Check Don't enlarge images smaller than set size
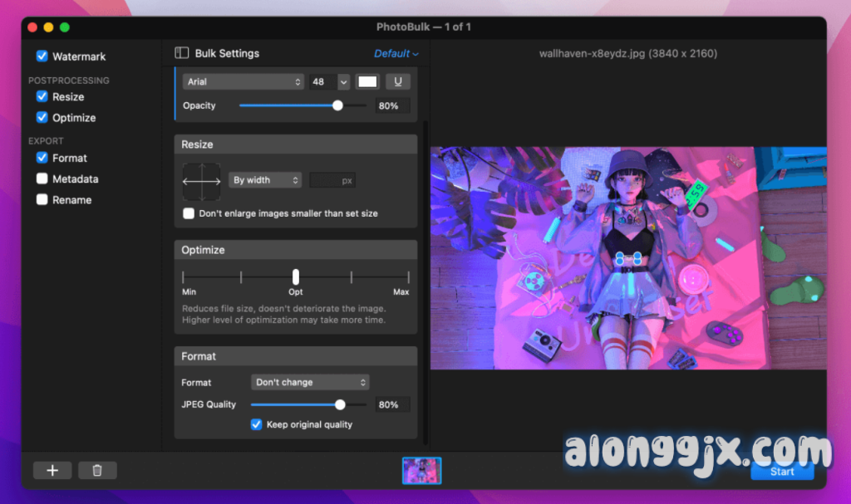The width and height of the screenshot is (851, 504). [x=189, y=213]
